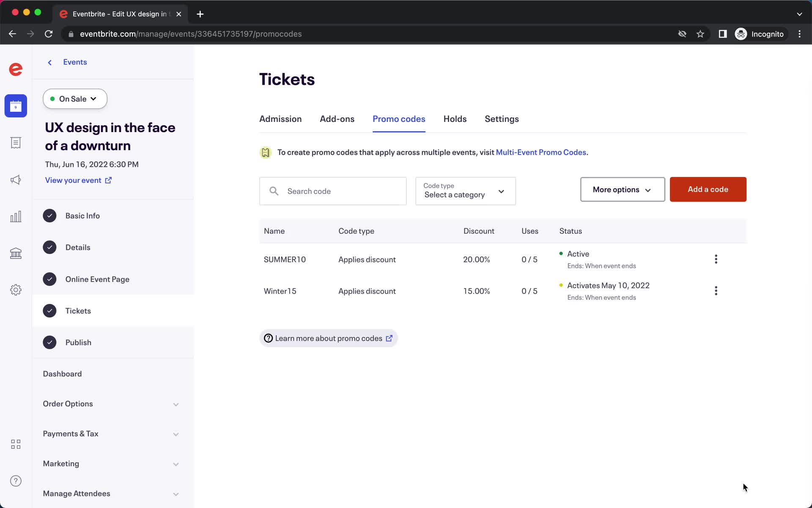This screenshot has width=812, height=508.
Task: Expand More options dropdown
Action: [x=622, y=189]
